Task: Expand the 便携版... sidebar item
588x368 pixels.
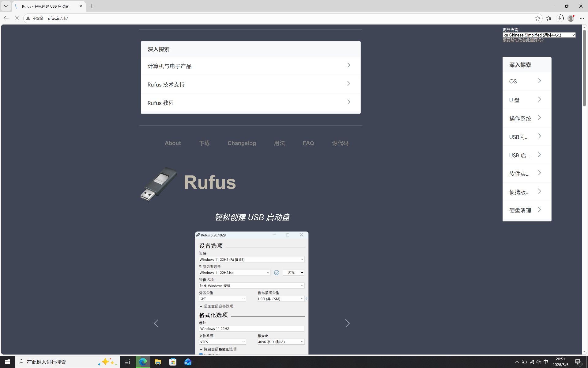Action: [527, 192]
